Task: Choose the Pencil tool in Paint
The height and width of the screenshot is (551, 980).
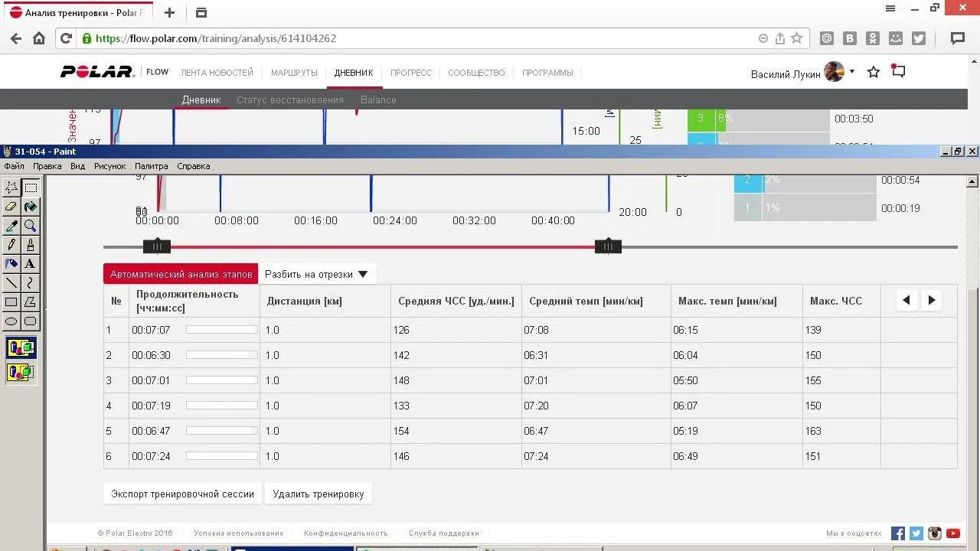Action: tap(11, 245)
